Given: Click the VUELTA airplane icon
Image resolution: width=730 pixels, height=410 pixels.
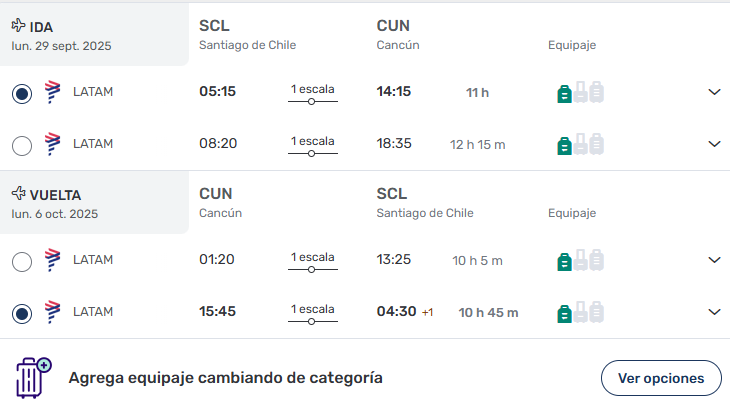Looking at the screenshot, I should pyautogui.click(x=18, y=193).
